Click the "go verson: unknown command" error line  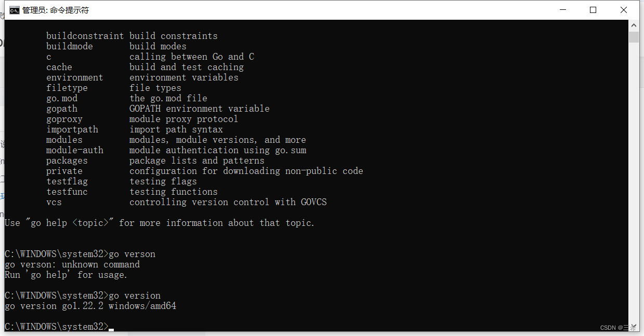pos(72,264)
